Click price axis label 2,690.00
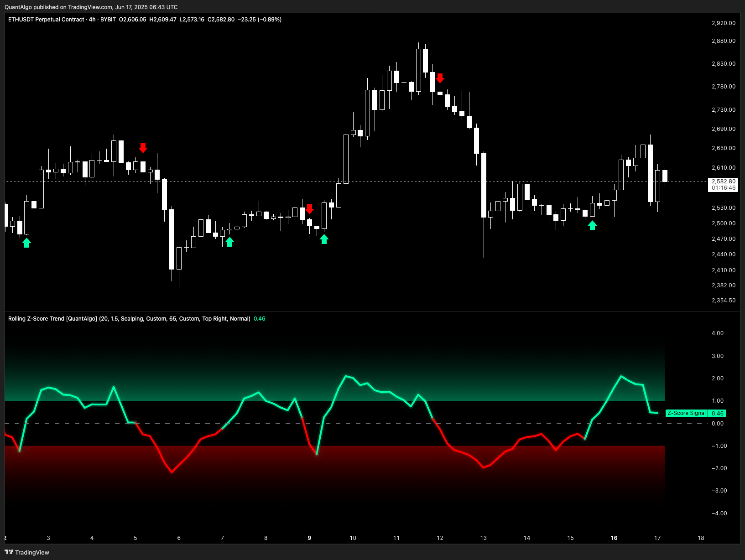 724,129
